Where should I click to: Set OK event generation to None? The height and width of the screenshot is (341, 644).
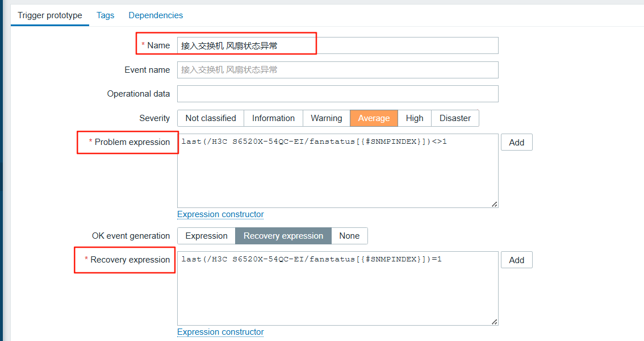pos(349,236)
